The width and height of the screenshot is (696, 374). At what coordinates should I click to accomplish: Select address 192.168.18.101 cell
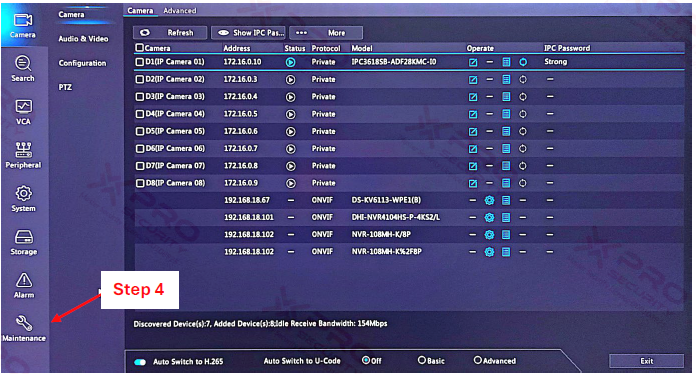[249, 217]
